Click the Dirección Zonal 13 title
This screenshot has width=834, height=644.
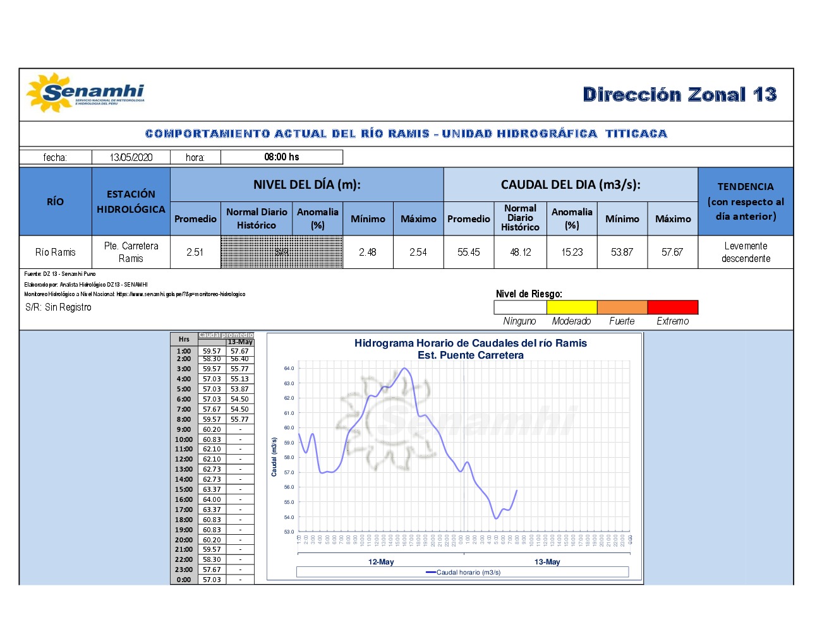[679, 95]
